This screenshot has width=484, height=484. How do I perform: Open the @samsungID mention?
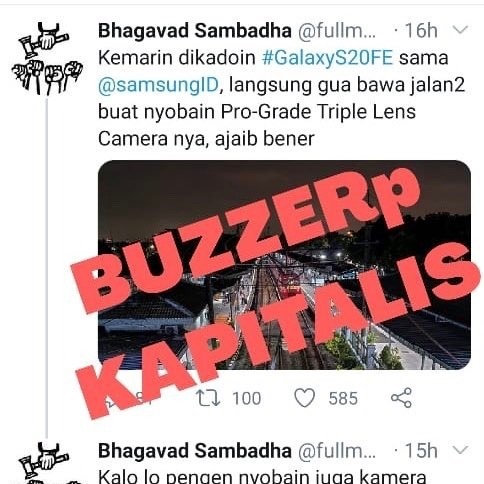[x=158, y=85]
